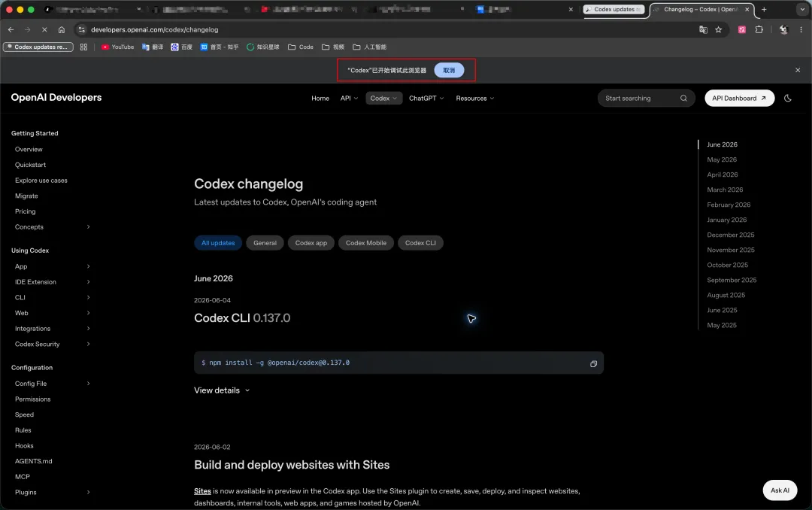812x510 pixels.
Task: Jump to August 2025 in timeline
Action: click(x=726, y=295)
